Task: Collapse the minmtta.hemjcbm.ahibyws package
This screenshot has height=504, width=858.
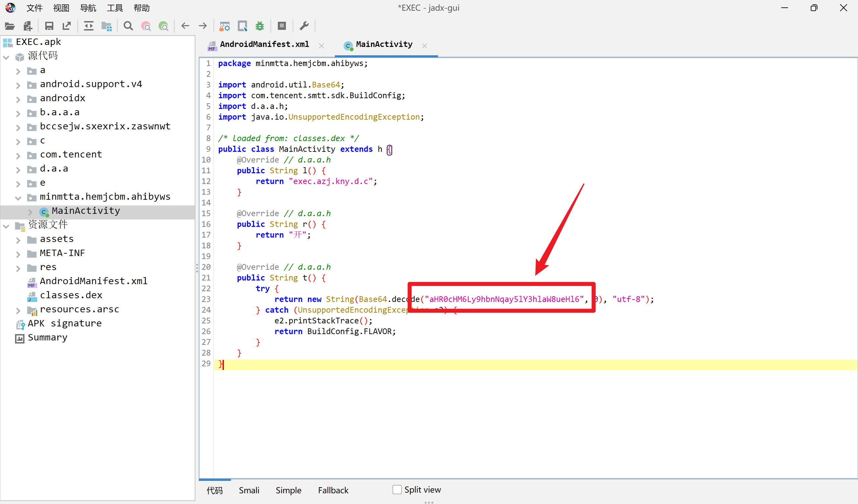Action: coord(18,198)
